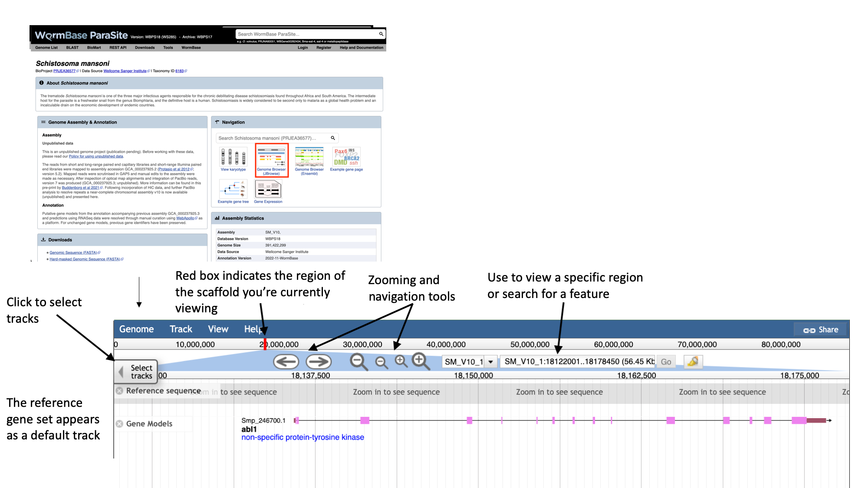Open REST API in navigation bar
868x488 pixels.
(118, 48)
